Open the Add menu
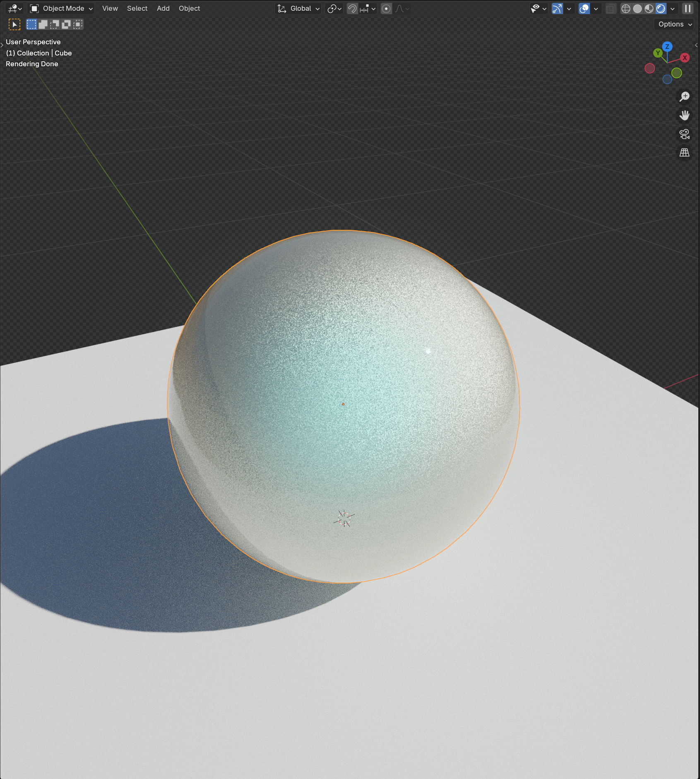 coord(163,8)
